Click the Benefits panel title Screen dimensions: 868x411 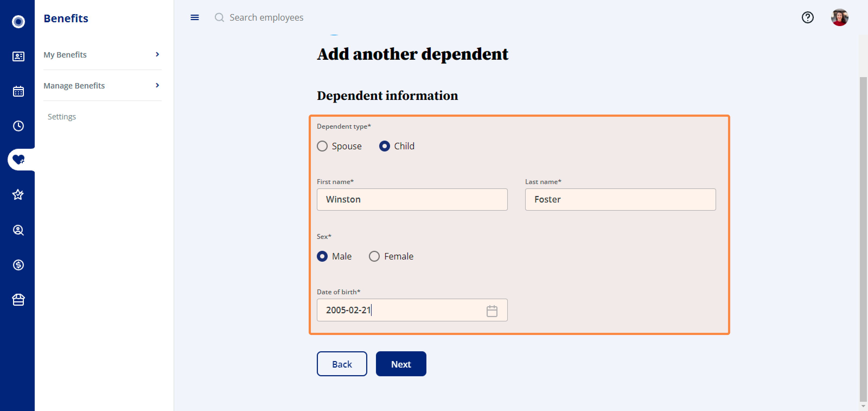[x=66, y=18]
